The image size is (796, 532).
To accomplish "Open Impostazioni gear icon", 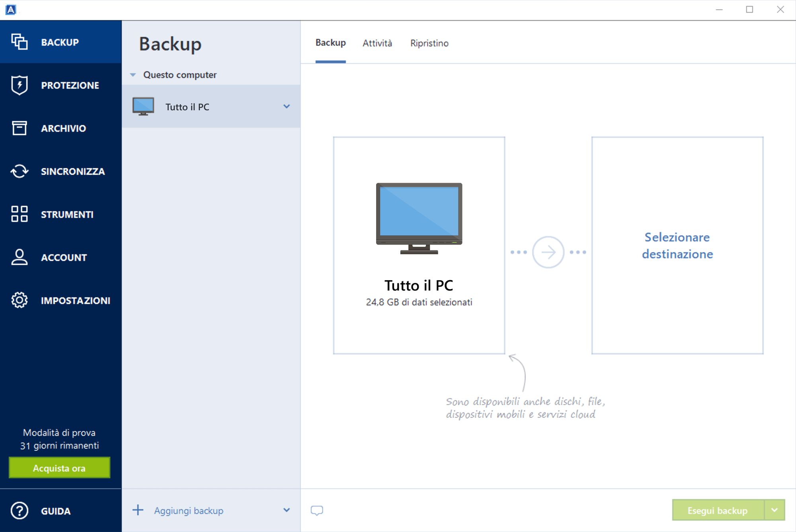I will click(x=19, y=300).
